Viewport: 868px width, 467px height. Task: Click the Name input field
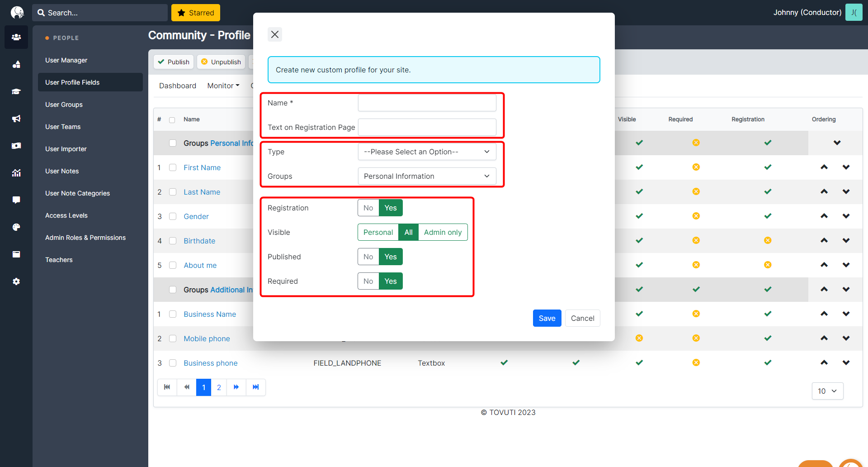coord(427,103)
